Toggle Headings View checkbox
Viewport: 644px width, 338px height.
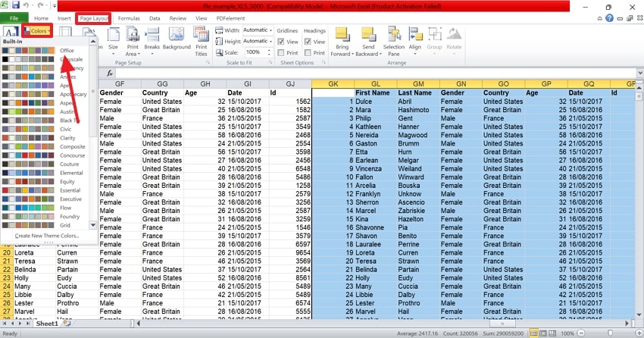(x=308, y=42)
